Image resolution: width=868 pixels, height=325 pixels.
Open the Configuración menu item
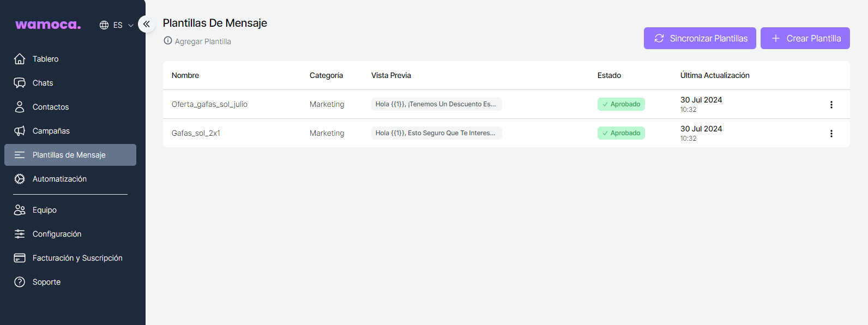tap(57, 234)
